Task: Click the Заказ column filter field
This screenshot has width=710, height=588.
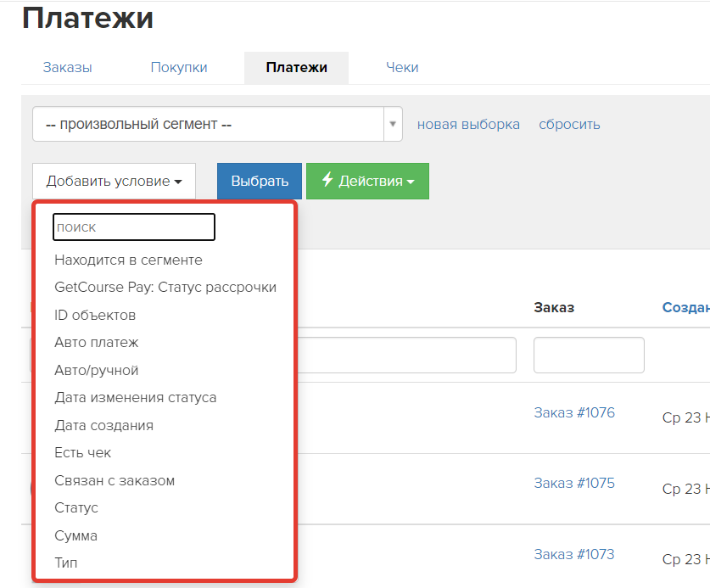Action: click(x=589, y=356)
